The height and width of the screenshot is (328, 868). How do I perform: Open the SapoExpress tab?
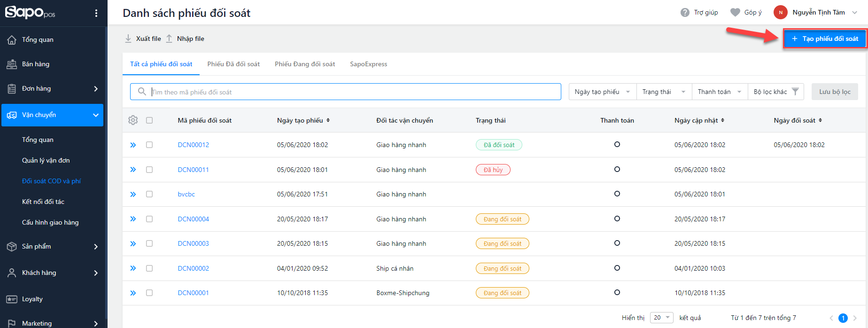point(368,64)
